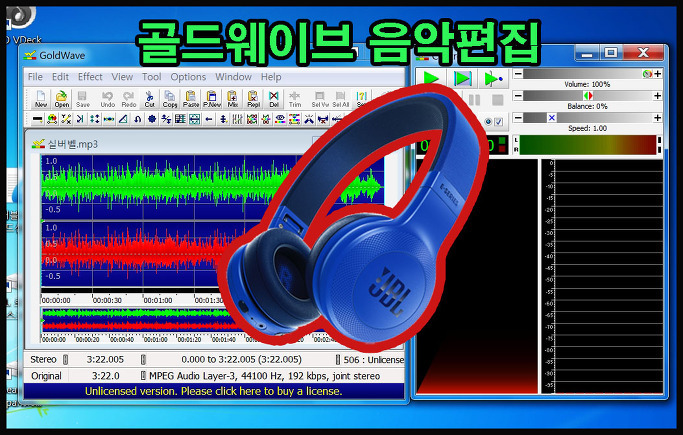This screenshot has width=683, height=435.
Task: Click the '0.000 to 3:22.005 (3:22.005)' selection text
Action: pyautogui.click(x=241, y=360)
